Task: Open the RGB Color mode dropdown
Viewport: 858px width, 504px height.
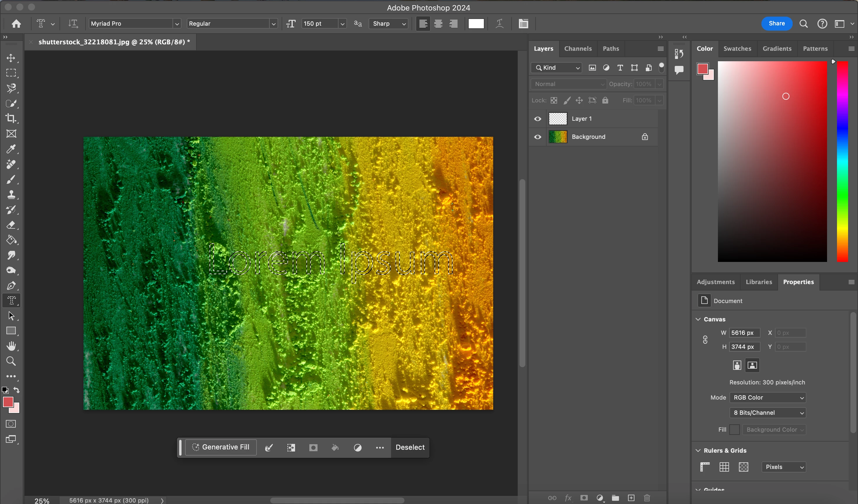Action: tap(768, 398)
